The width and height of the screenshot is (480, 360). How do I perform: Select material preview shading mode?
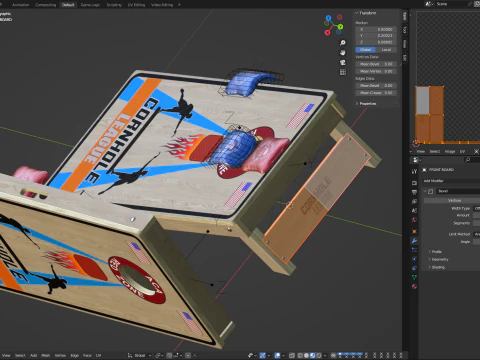click(312, 355)
